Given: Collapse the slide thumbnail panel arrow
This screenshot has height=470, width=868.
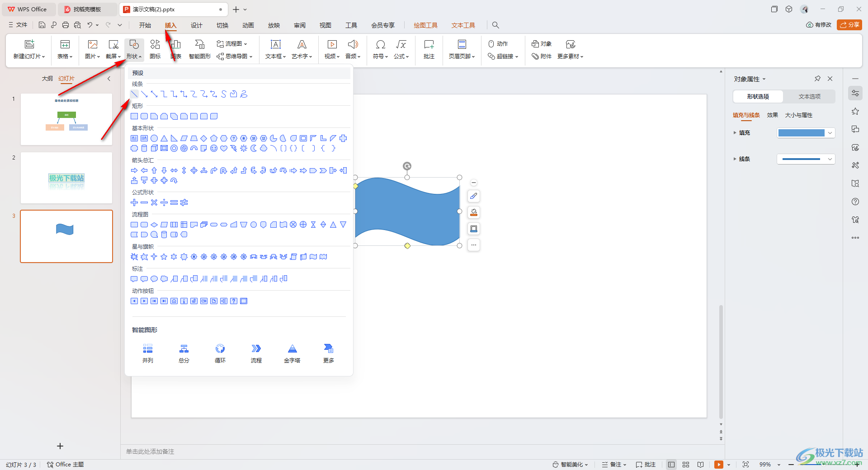Looking at the screenshot, I should [x=109, y=79].
